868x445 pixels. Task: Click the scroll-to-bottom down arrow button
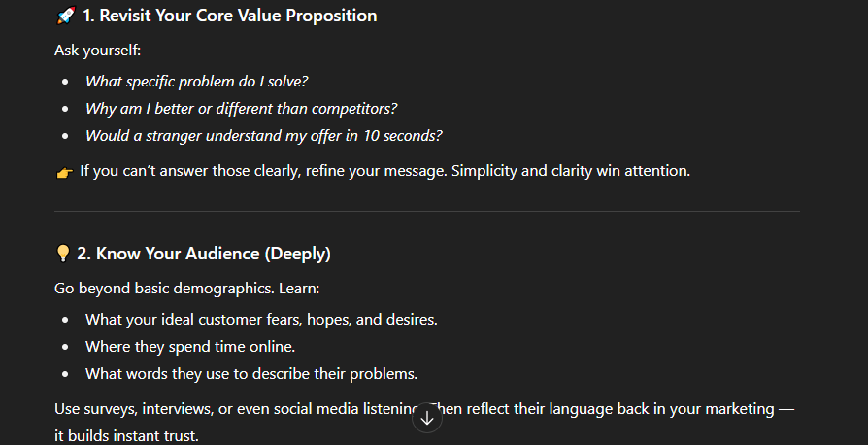pos(427,418)
